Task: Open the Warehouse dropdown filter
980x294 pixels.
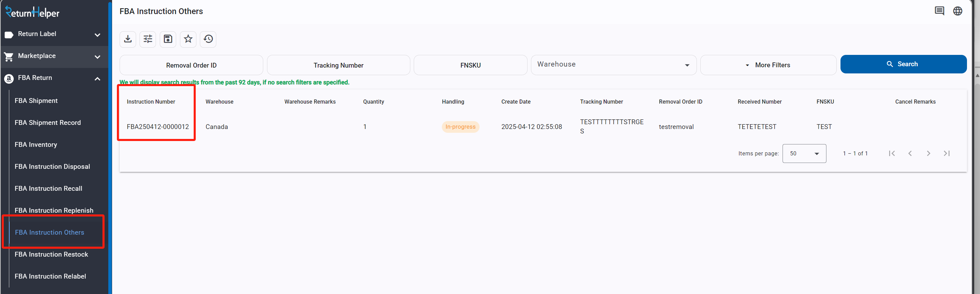Action: [613, 65]
